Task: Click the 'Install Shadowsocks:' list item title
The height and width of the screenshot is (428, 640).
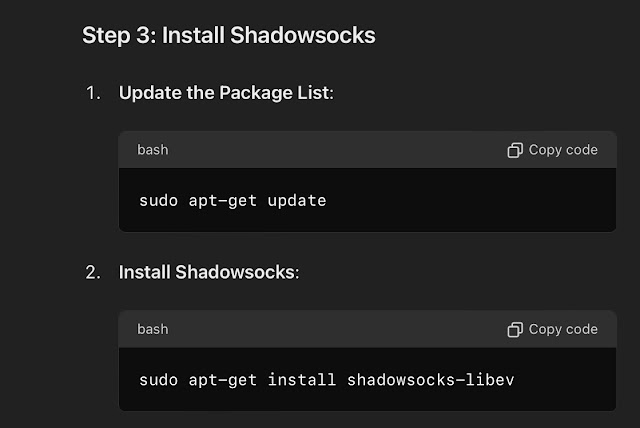Action: (x=209, y=273)
